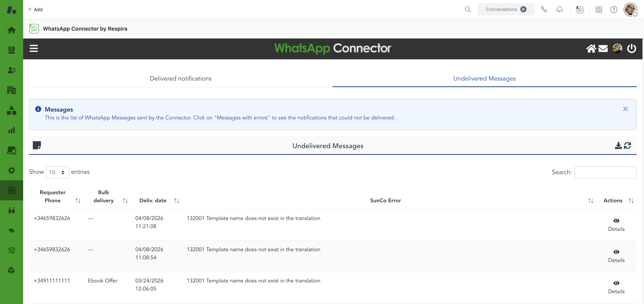This screenshot has width=644, height=304.
Task: Open the phone call icon in top bar
Action: pyautogui.click(x=544, y=9)
